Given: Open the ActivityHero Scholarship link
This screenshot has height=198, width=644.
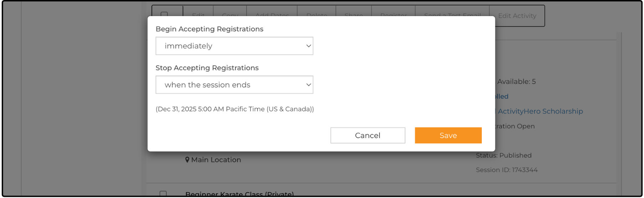Looking at the screenshot, I should (540, 111).
